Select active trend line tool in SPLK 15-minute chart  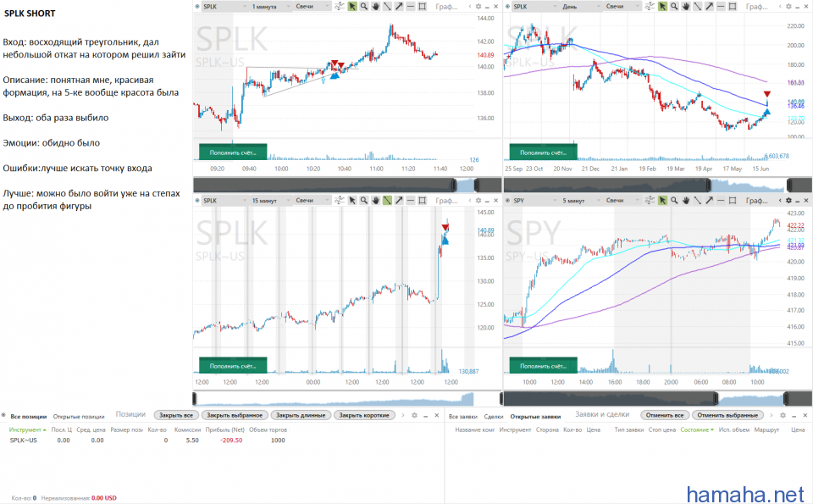387,200
